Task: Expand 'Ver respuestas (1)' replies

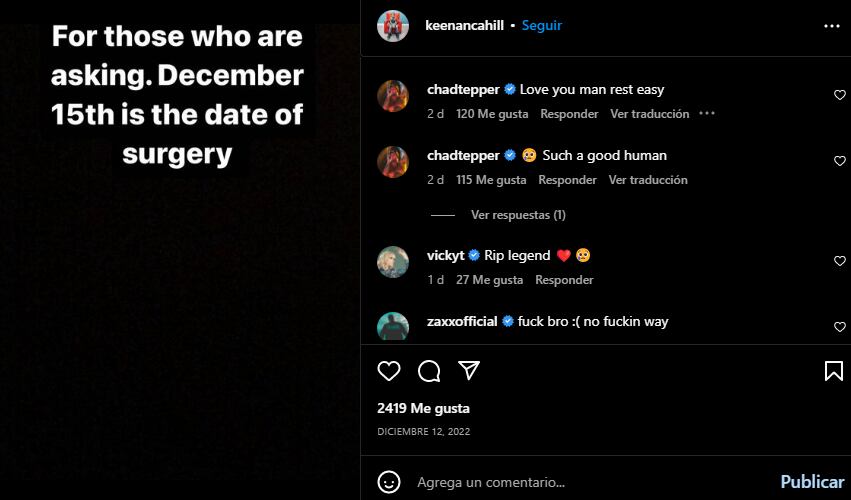Action: pos(518,215)
